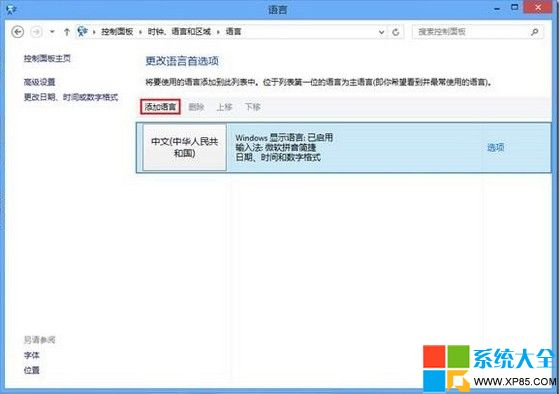Open 控制面板主页 link
Screen dimensions: 559x394
(47, 58)
